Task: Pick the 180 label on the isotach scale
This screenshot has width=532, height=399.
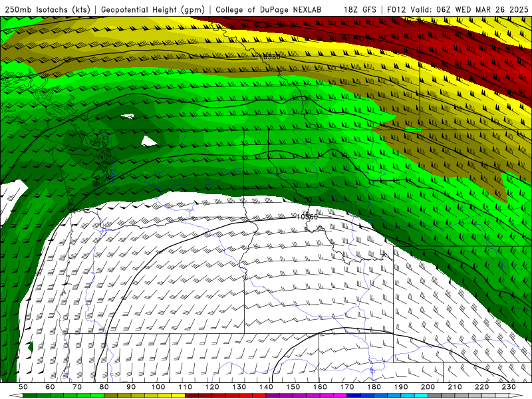Action: (x=374, y=387)
